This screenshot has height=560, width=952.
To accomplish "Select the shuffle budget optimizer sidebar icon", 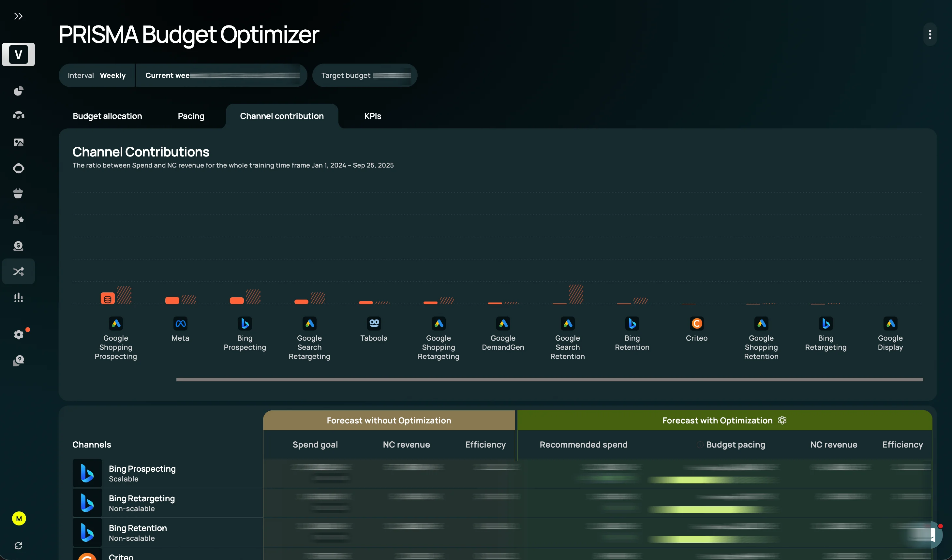I will coord(18,272).
